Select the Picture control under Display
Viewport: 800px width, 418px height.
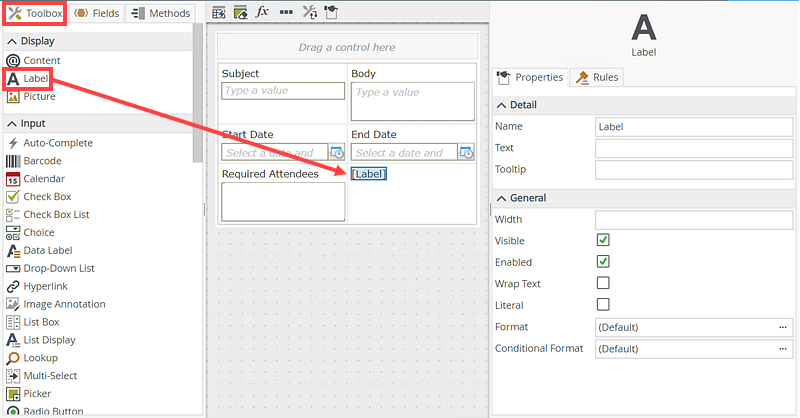click(39, 97)
